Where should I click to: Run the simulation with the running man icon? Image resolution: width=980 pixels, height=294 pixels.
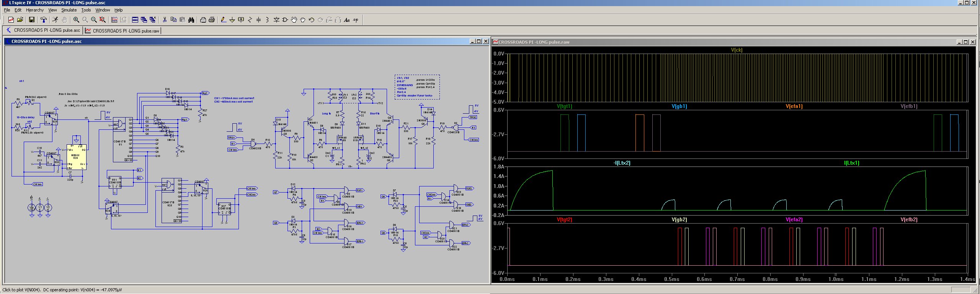click(x=55, y=20)
